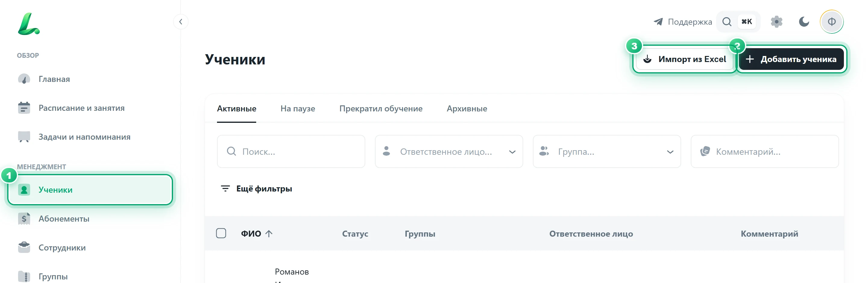This screenshot has width=868, height=283.
Task: Switch to the На паузе tab
Action: point(298,109)
